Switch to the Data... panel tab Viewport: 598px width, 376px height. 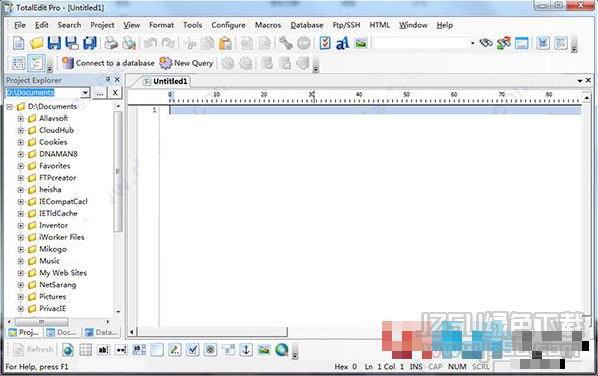click(x=101, y=333)
